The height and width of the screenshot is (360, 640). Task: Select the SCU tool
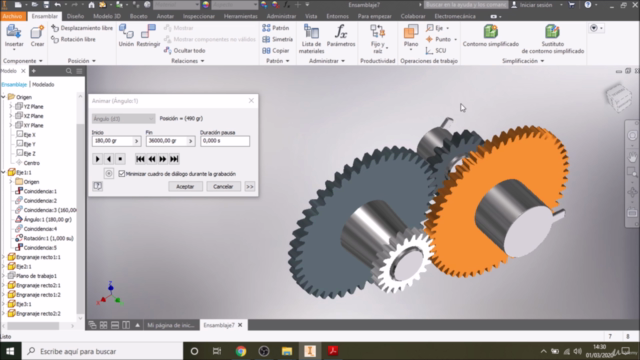pos(436,51)
